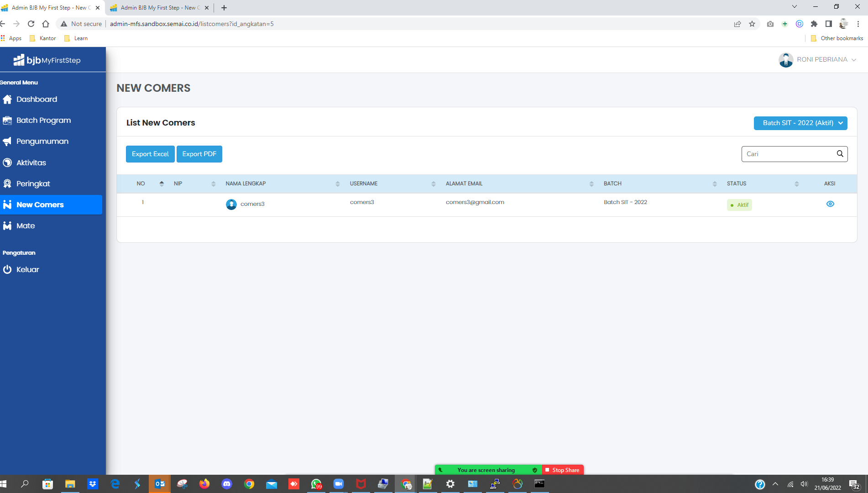Image resolution: width=868 pixels, height=493 pixels.
Task: View details of comers3 via eye icon
Action: (x=830, y=204)
